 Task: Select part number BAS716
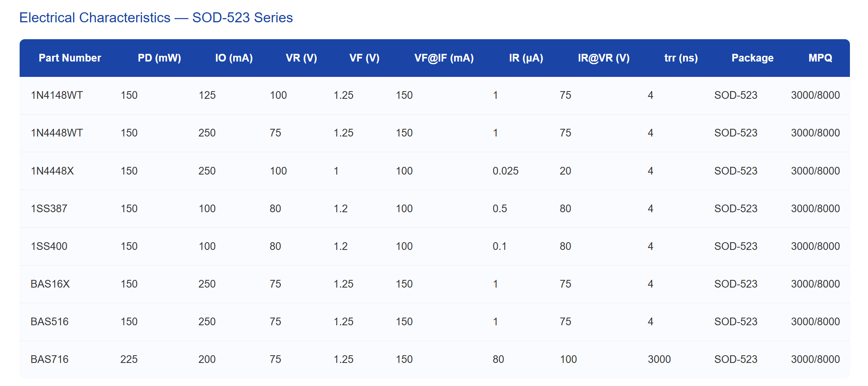click(49, 359)
